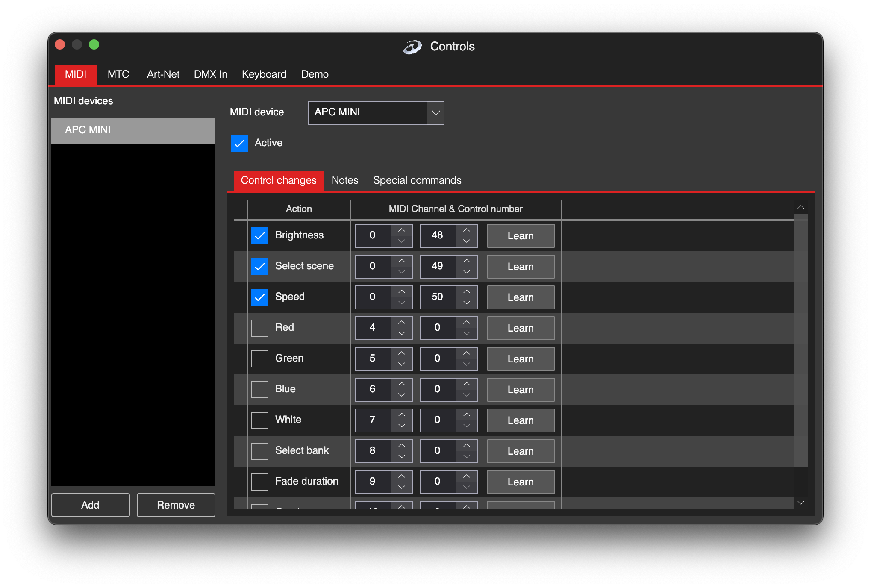Switch to the Notes sub-tab

coord(345,180)
